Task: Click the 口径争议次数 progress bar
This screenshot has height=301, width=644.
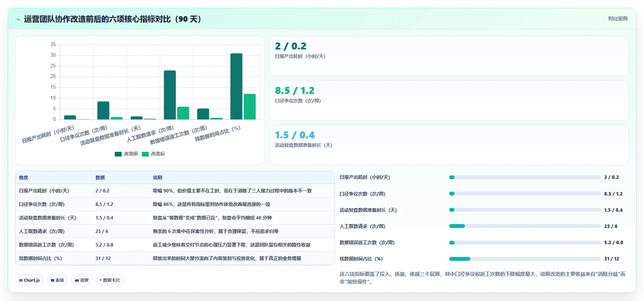Action: point(525,194)
